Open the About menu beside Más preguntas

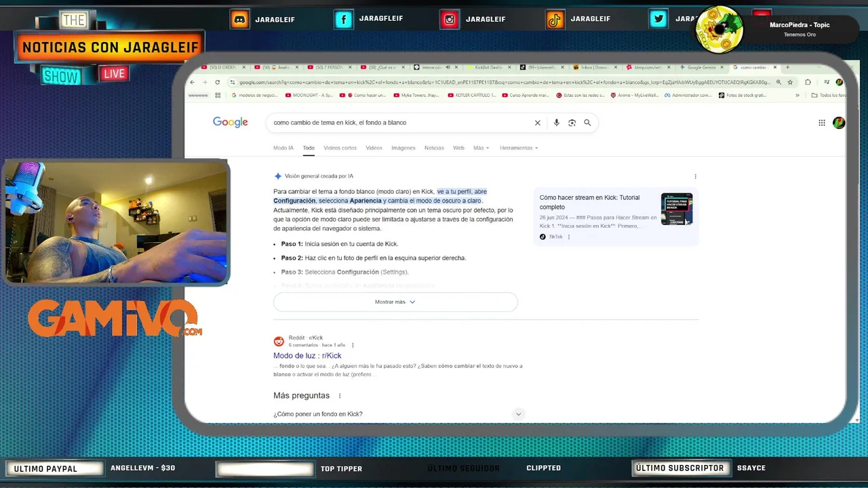(340, 396)
